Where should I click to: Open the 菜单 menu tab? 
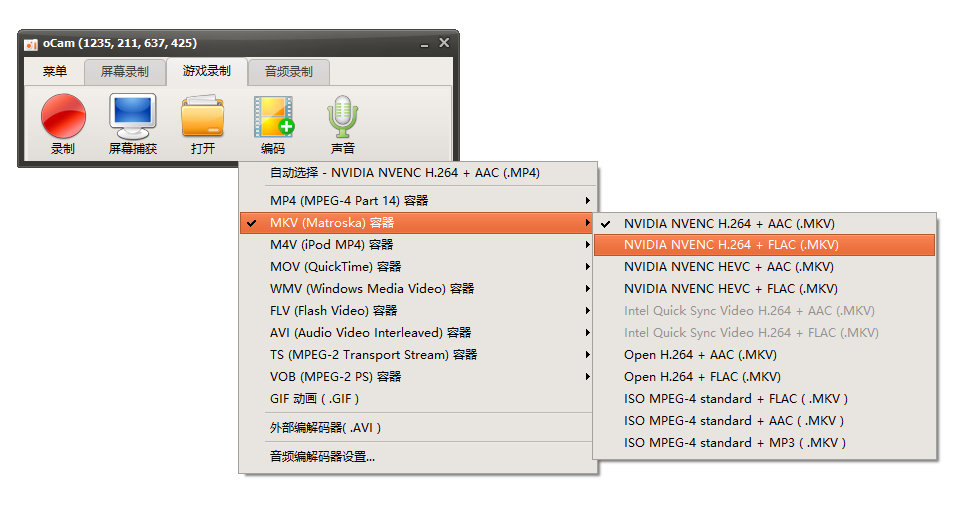point(54,72)
